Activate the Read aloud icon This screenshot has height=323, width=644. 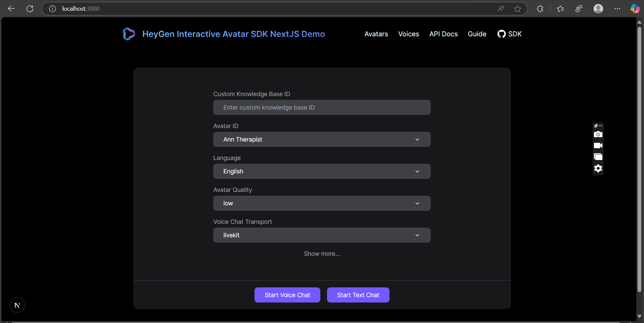pyautogui.click(x=501, y=9)
